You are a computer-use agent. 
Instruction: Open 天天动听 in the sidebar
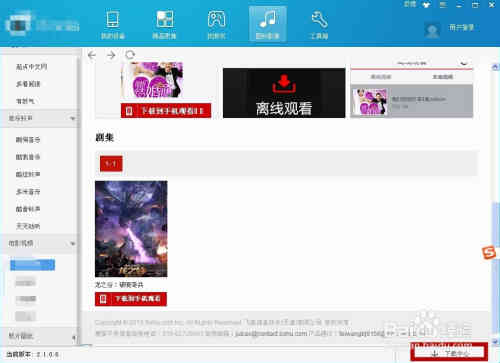click(x=28, y=226)
